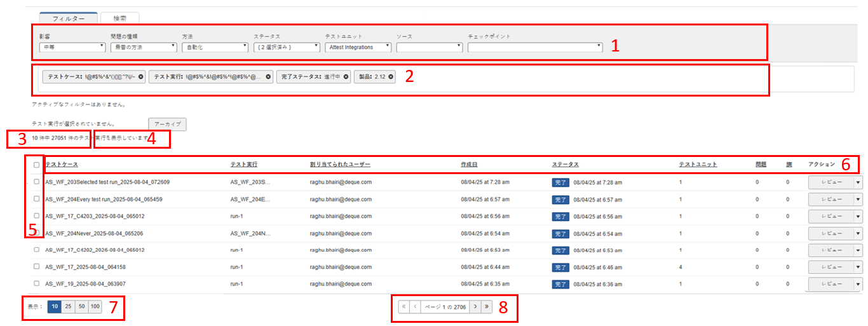Go to the next page of results
The height and width of the screenshot is (326, 868).
coord(475,307)
